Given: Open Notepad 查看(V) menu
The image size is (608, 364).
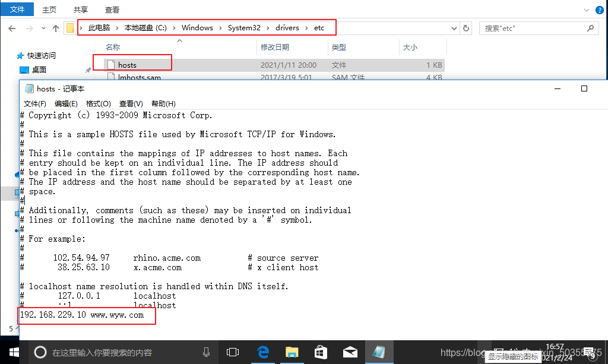Looking at the screenshot, I should pyautogui.click(x=131, y=103).
